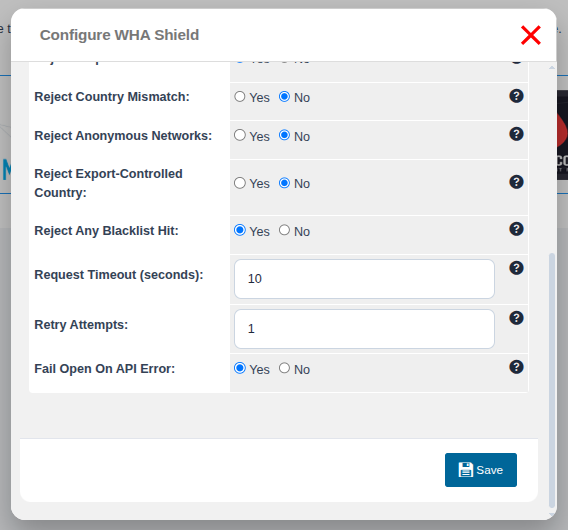This screenshot has height=530, width=568.
Task: Select Yes for Reject Country Mismatch
Action: click(x=240, y=97)
